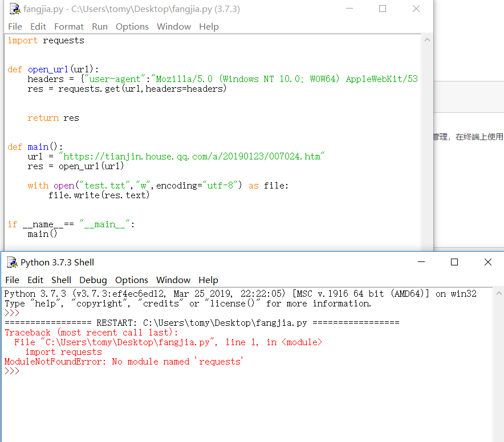The height and width of the screenshot is (442, 504).
Task: Open Help menu in Python Shell window
Action: 208,280
